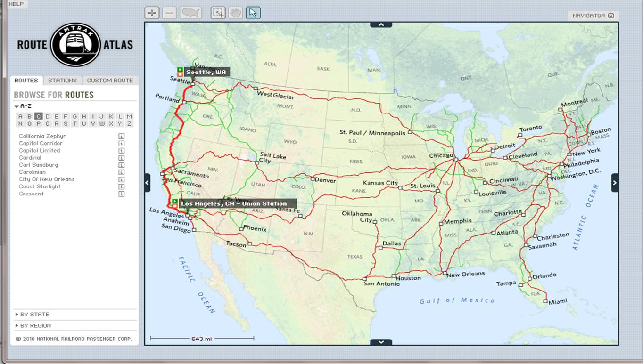Viewport: 643px width, 364px height.
Task: Pan map east with right arrow
Action: [x=615, y=183]
